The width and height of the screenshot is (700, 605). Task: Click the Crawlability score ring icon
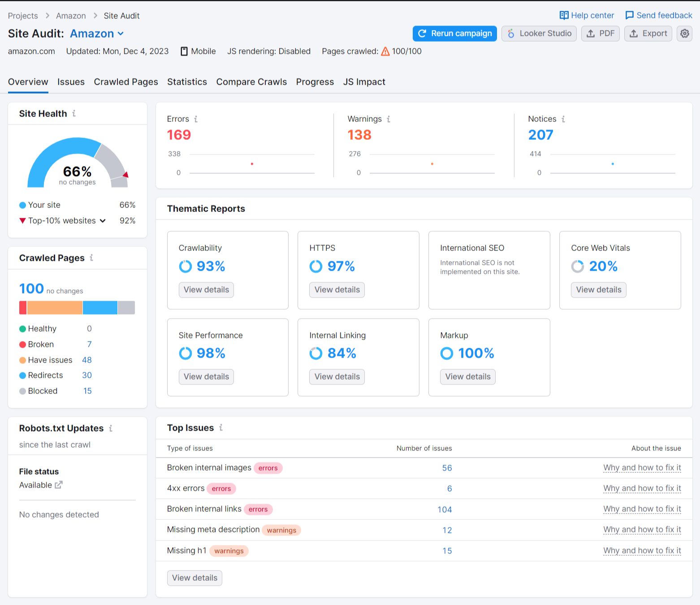pyautogui.click(x=186, y=267)
